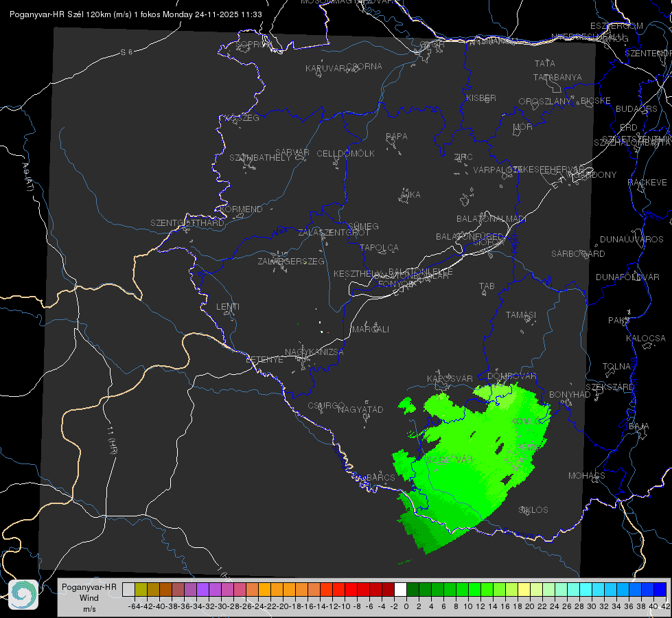This screenshot has height=618, width=672.
Task: Click the KÖRMEND city label
Action: tap(240, 209)
